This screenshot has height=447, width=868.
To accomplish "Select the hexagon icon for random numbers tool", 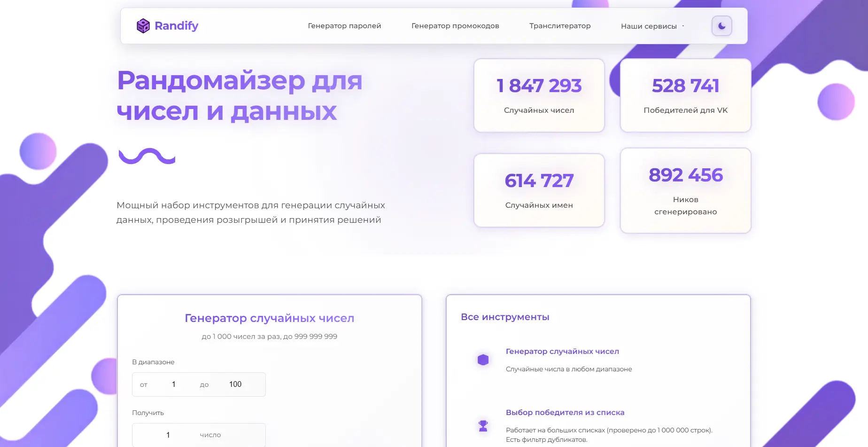I will point(482,359).
